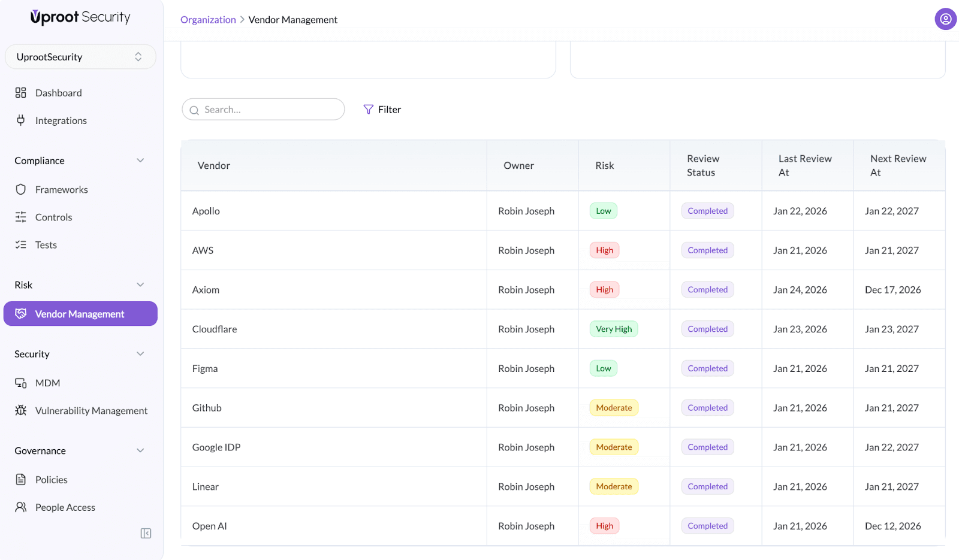Screen dimensions: 959x560
Task: Collapse the Governance section chevron
Action: [140, 450]
